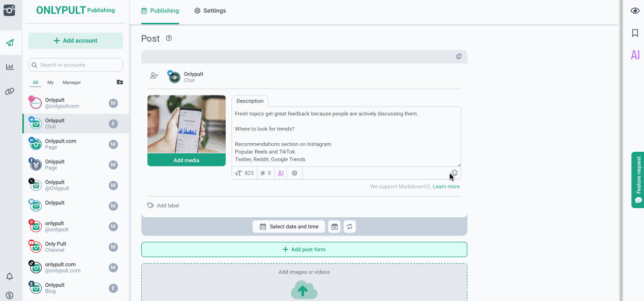This screenshot has width=644, height=301.
Task: Open the link builder icon in left sidebar
Action: pyautogui.click(x=10, y=91)
